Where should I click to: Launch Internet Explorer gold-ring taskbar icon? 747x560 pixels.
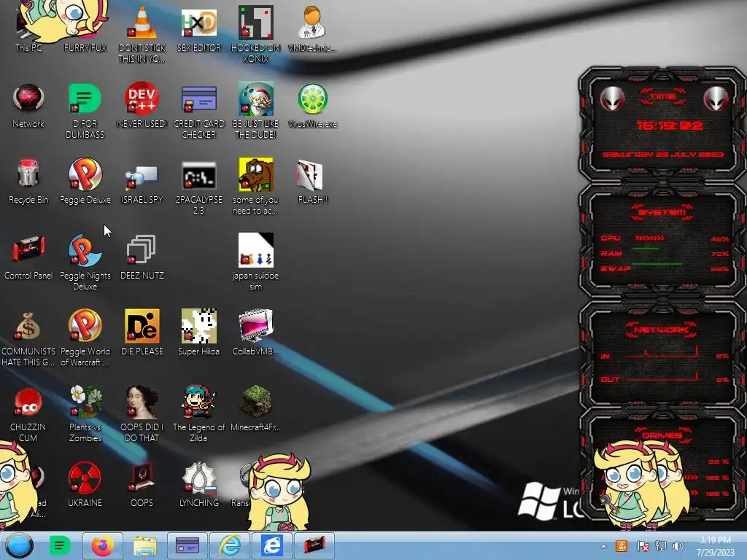tap(230, 545)
